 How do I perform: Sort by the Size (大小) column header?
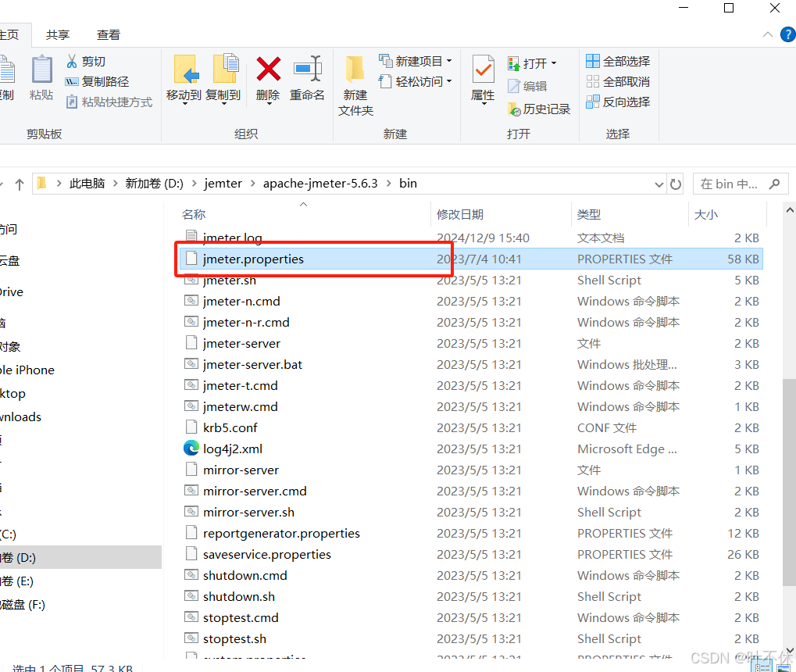[x=705, y=214]
